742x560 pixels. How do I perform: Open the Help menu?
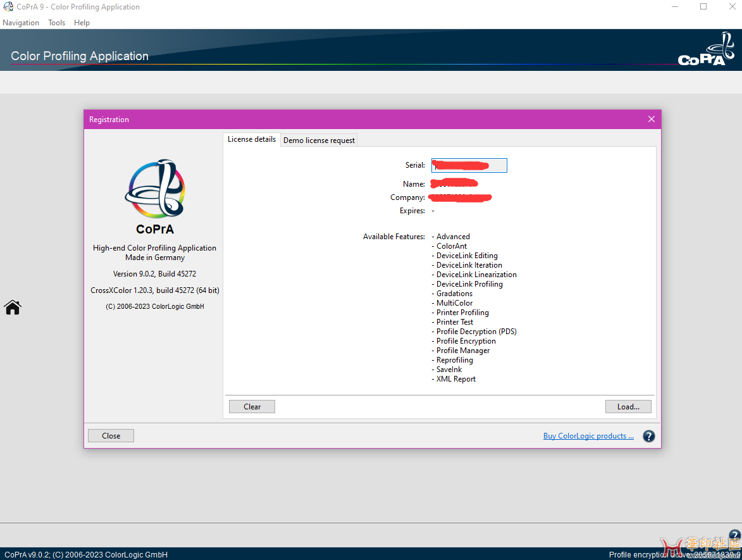tap(82, 23)
